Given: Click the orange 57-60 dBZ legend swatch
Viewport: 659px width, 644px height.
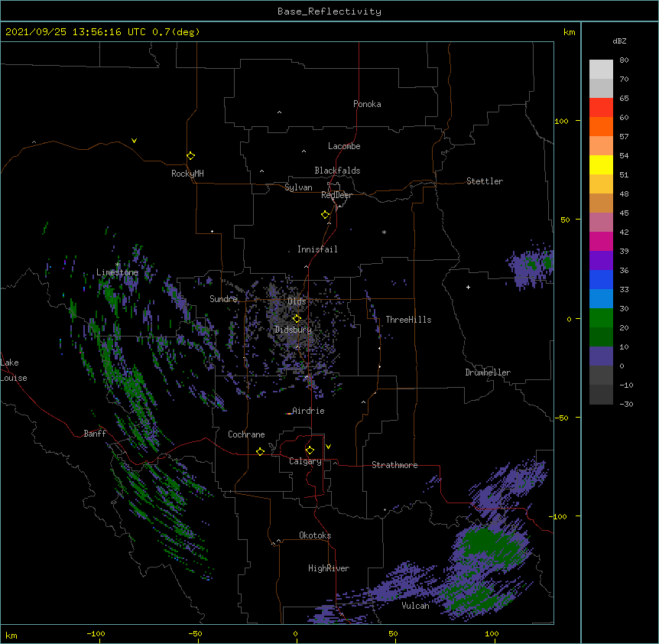Looking at the screenshot, I should point(601,126).
